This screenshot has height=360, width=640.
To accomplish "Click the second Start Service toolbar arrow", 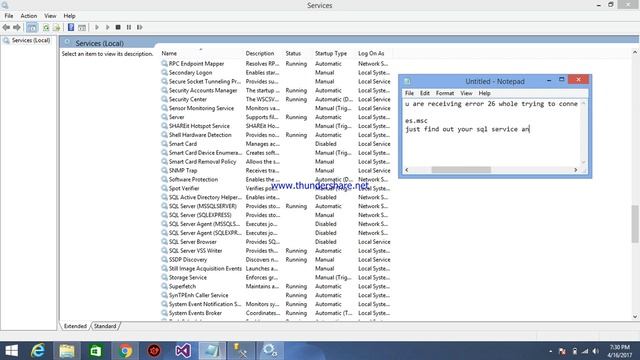I will click(x=107, y=27).
